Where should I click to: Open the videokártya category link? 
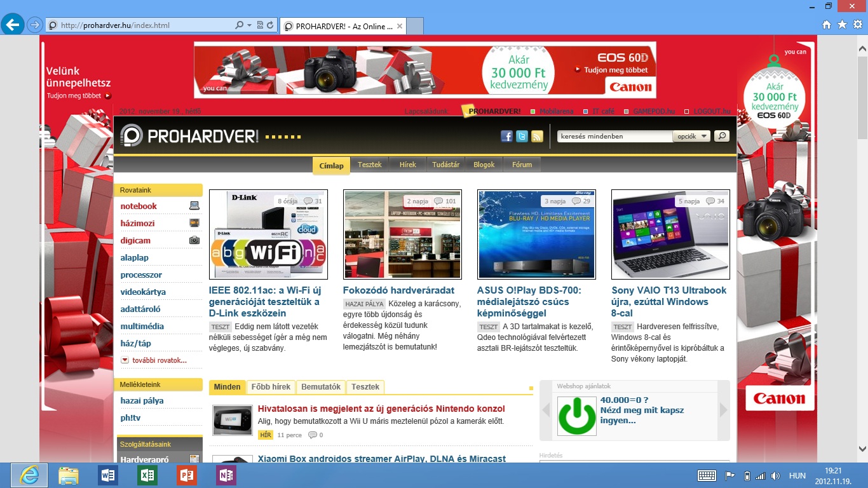[143, 292]
